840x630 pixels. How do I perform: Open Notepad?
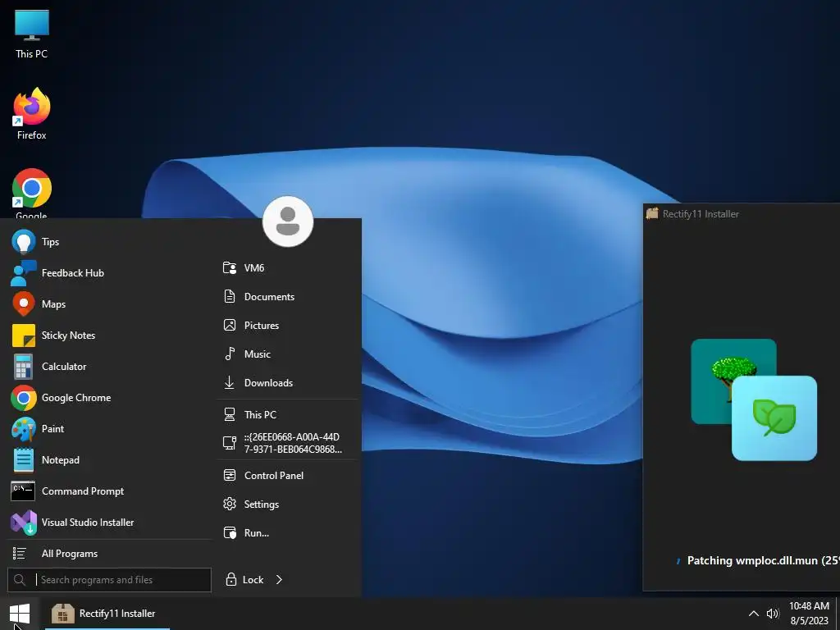click(110, 459)
